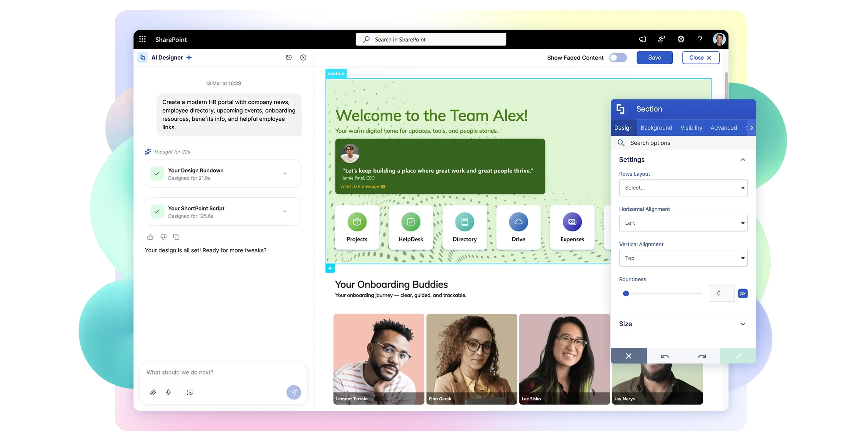Copy the AI response

tap(176, 237)
